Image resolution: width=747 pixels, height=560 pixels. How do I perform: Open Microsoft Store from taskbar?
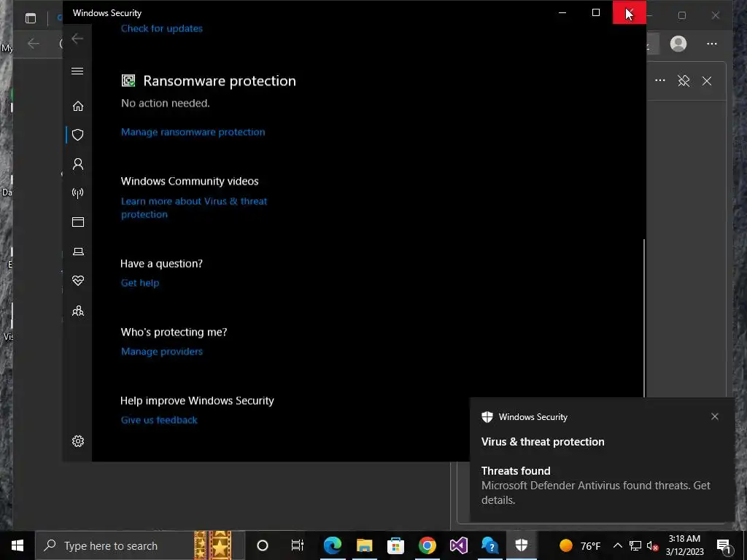tap(395, 545)
